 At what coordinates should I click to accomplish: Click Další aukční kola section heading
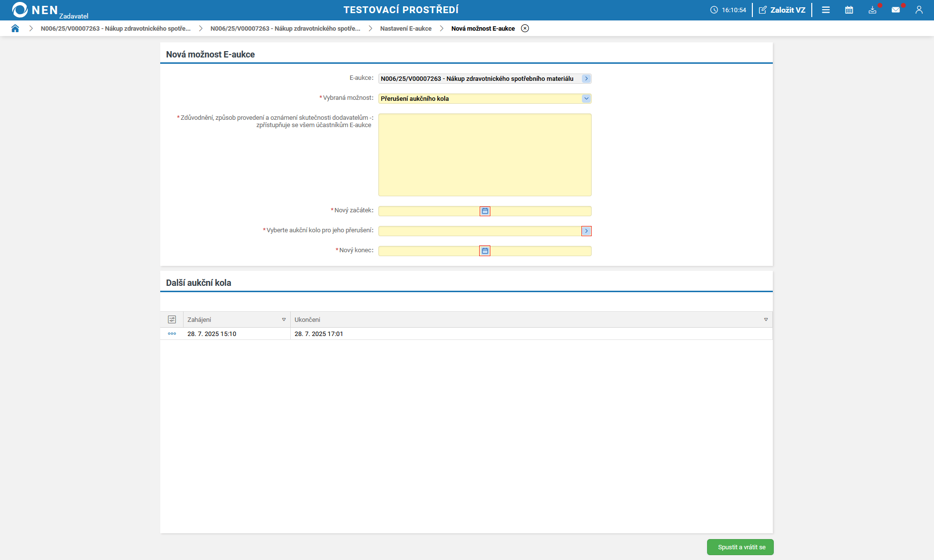point(199,283)
